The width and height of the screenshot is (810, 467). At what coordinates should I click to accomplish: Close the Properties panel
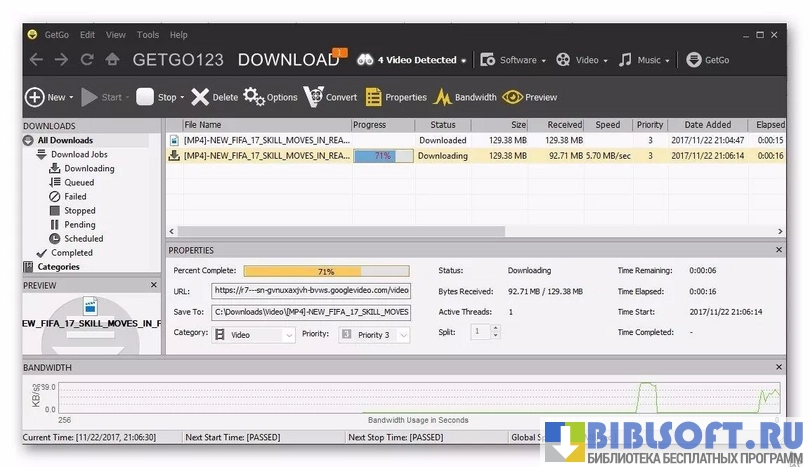779,250
